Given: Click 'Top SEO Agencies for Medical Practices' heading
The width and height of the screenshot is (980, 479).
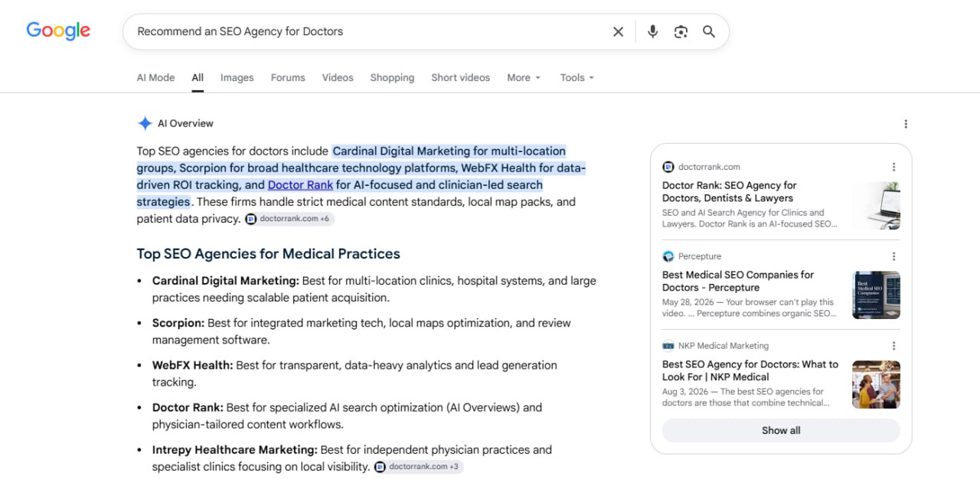Looking at the screenshot, I should (x=268, y=254).
